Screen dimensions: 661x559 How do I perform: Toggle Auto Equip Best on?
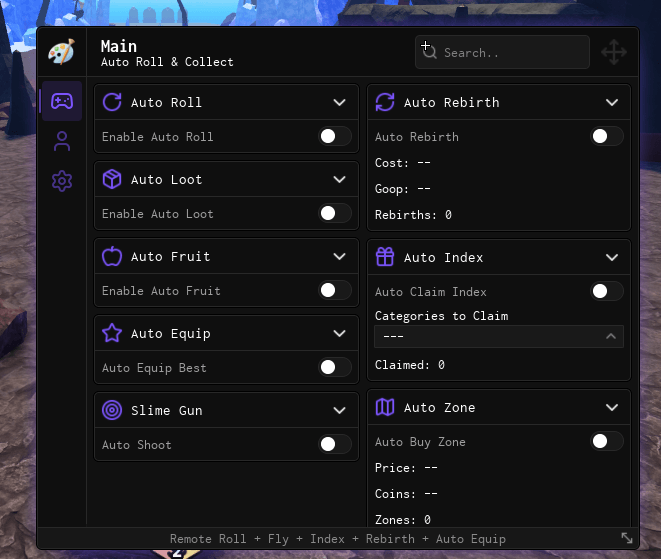coord(335,367)
